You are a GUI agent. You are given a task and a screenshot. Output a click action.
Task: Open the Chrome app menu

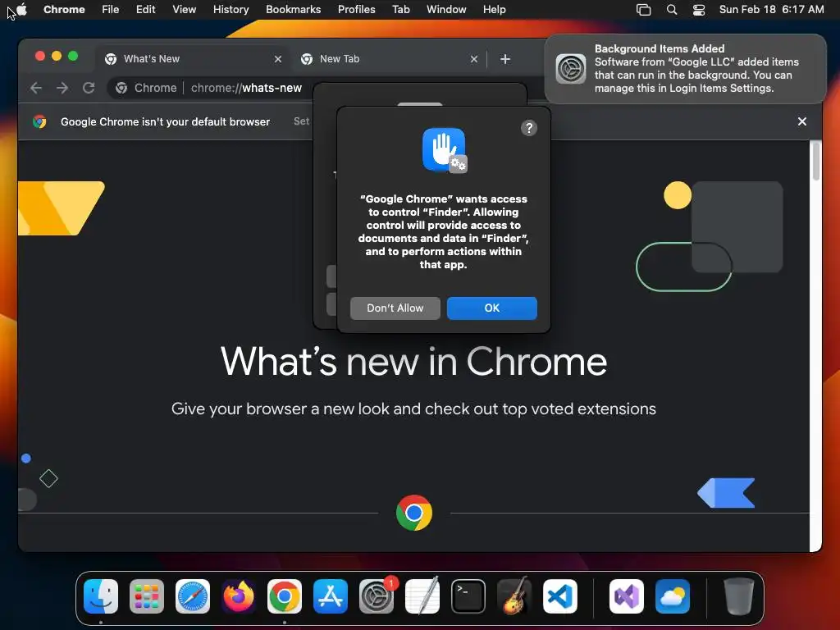[64, 10]
